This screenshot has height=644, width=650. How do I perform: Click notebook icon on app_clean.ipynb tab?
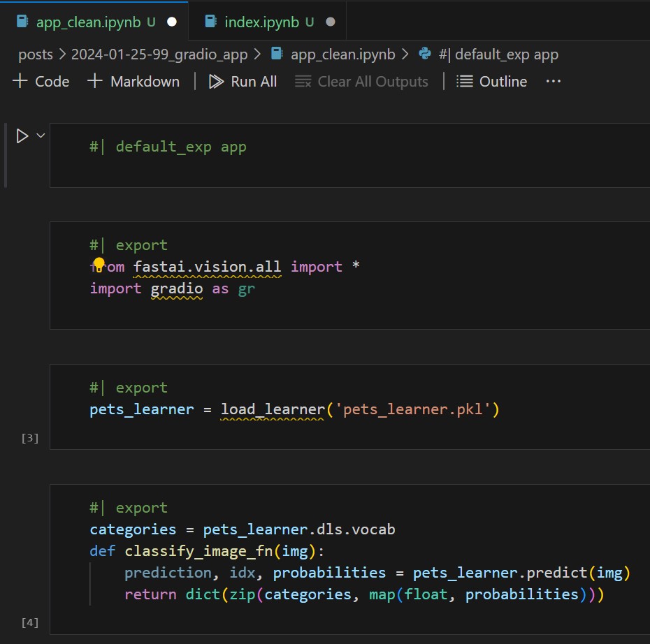(x=22, y=21)
